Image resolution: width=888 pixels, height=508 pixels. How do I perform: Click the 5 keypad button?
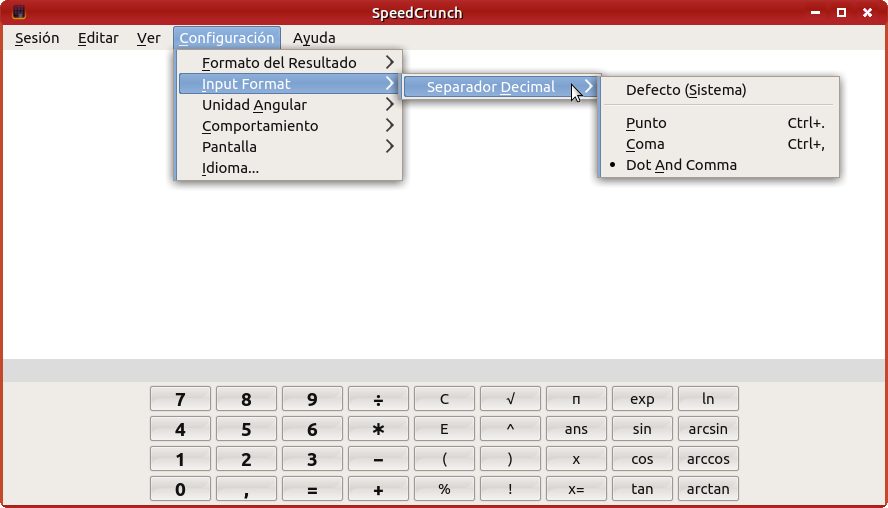[246, 429]
